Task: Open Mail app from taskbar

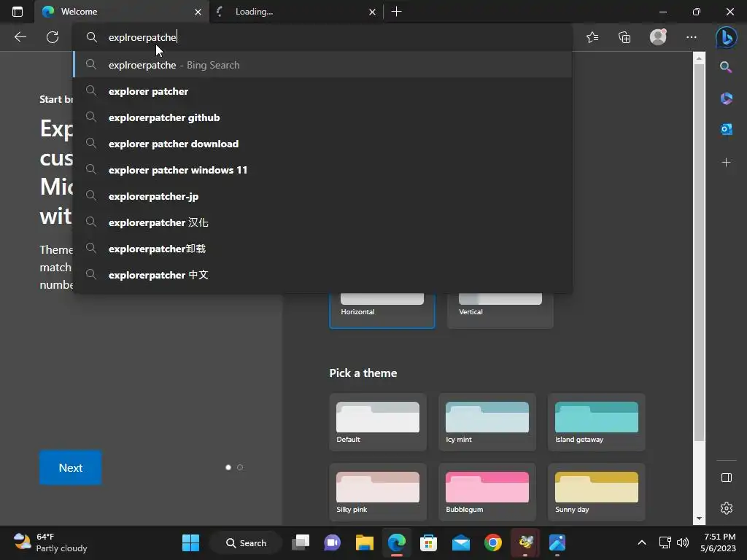Action: pos(461,542)
